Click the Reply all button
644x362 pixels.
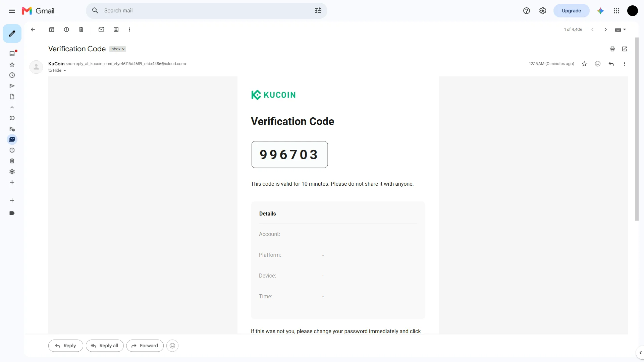pyautogui.click(x=105, y=346)
